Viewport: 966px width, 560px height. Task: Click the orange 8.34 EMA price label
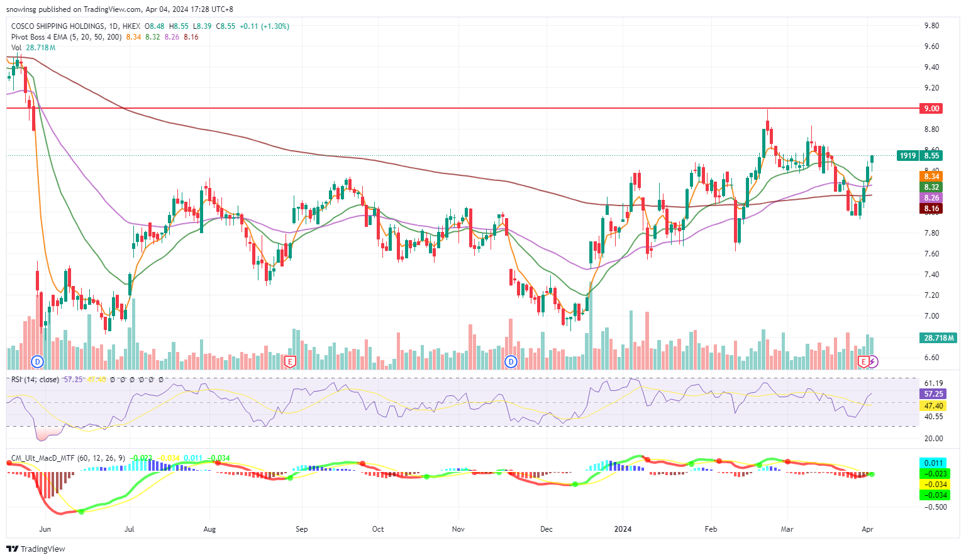coord(931,177)
